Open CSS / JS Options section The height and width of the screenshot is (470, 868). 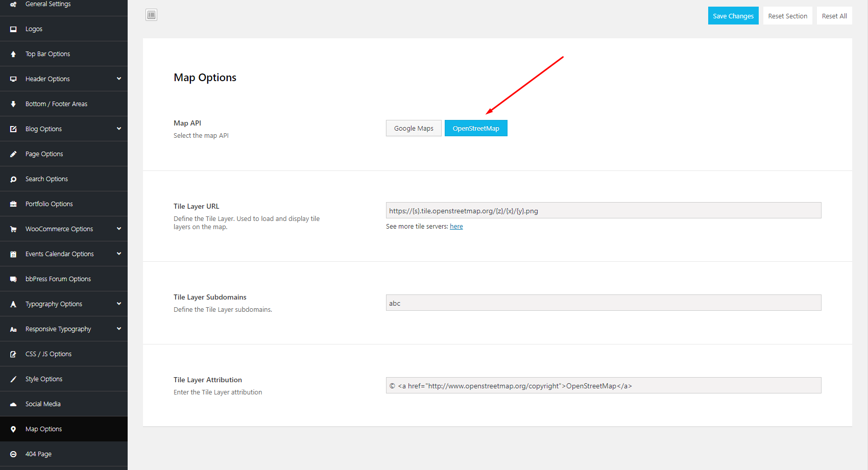tap(49, 354)
